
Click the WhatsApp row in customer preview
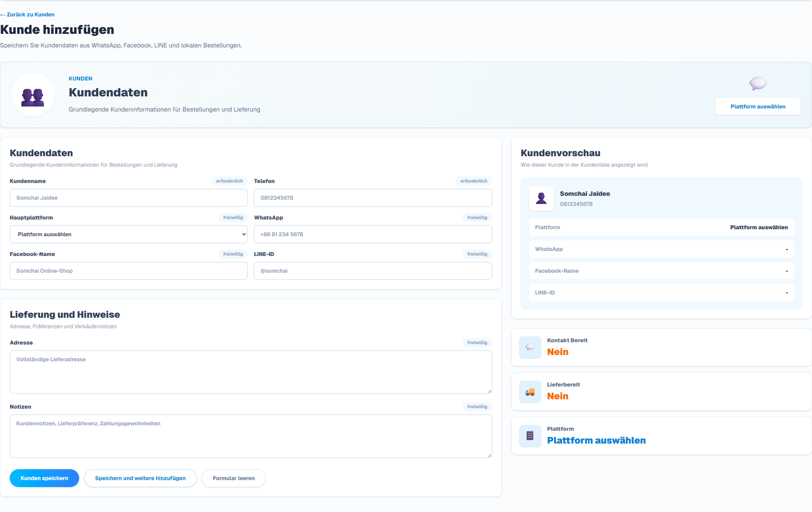(x=661, y=249)
